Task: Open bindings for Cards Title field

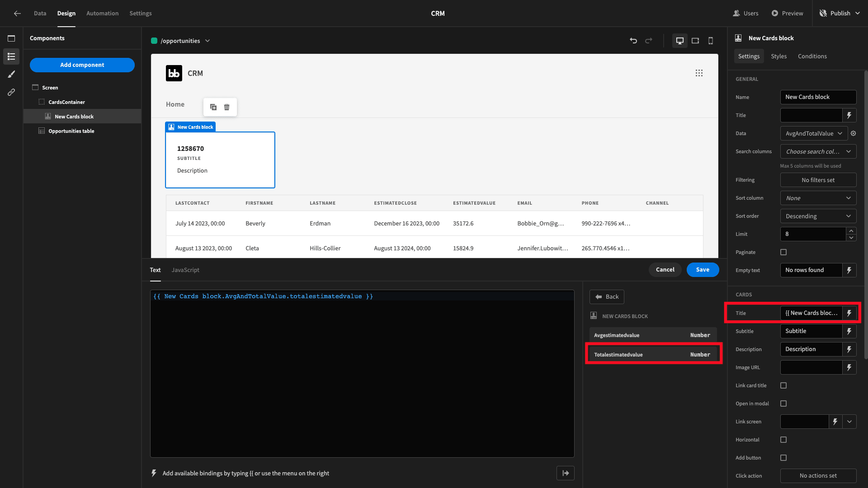Action: 849,313
